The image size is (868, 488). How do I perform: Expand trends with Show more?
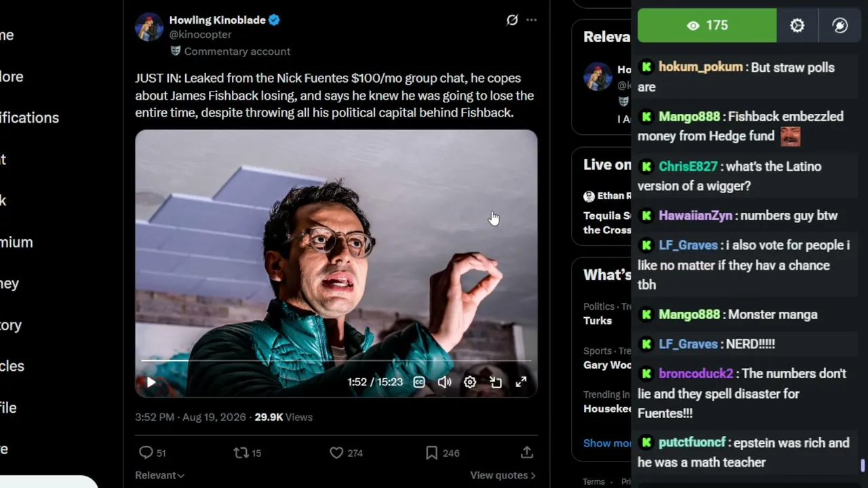pos(608,443)
